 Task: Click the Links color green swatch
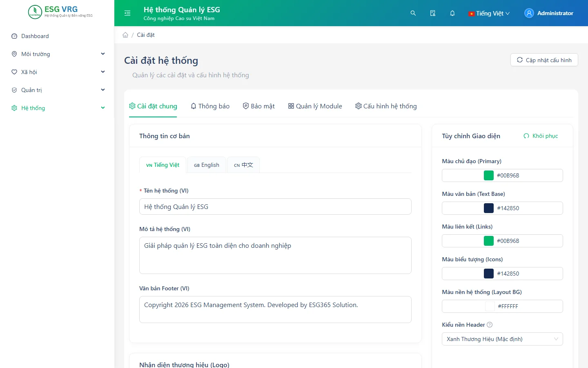489,241
